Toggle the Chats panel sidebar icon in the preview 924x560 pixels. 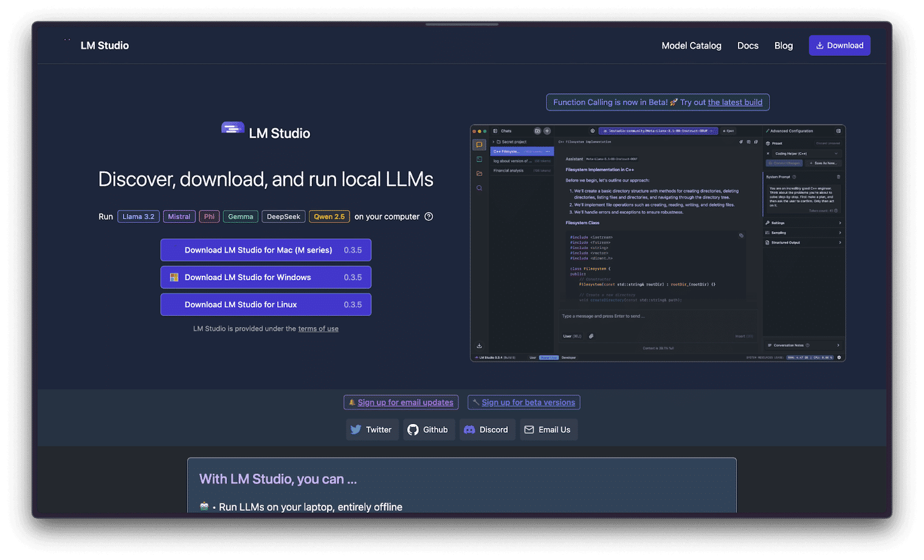[x=495, y=131]
